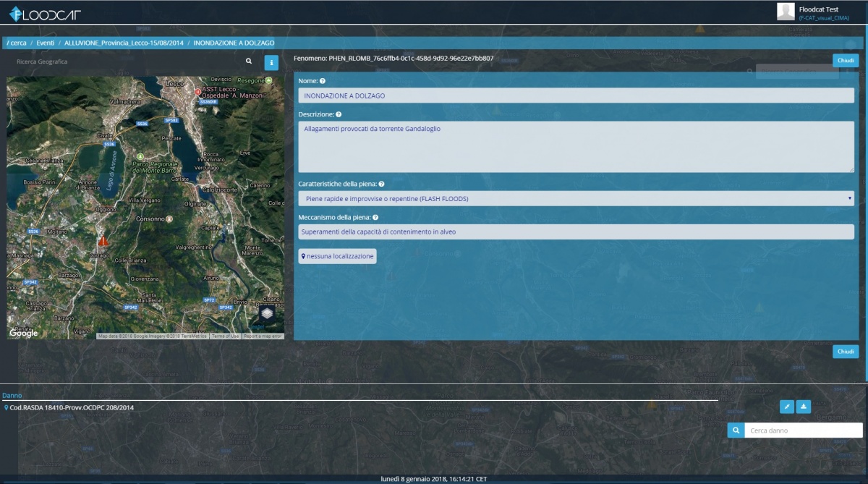
Task: Click the geographic search magnifier icon
Action: 249,61
